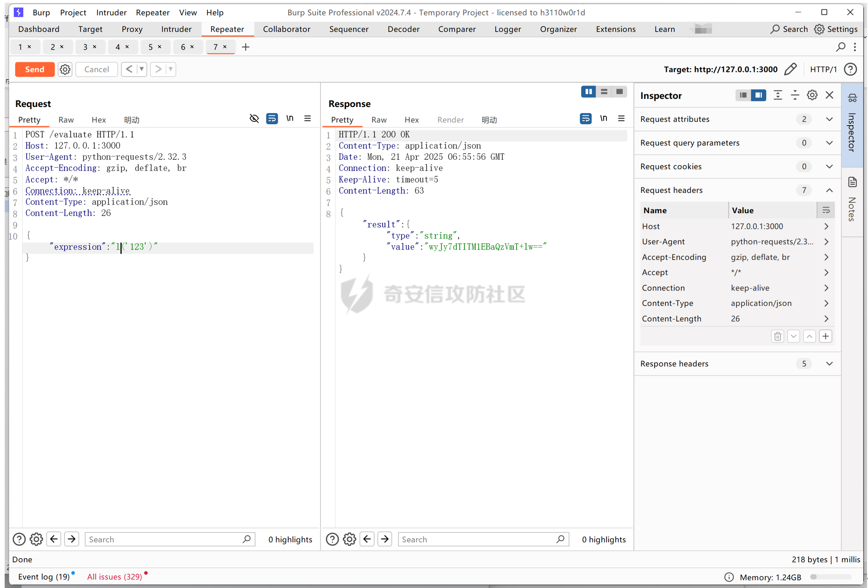This screenshot has width=868, height=588.
Task: Open history forward dropdown arrow
Action: (171, 69)
